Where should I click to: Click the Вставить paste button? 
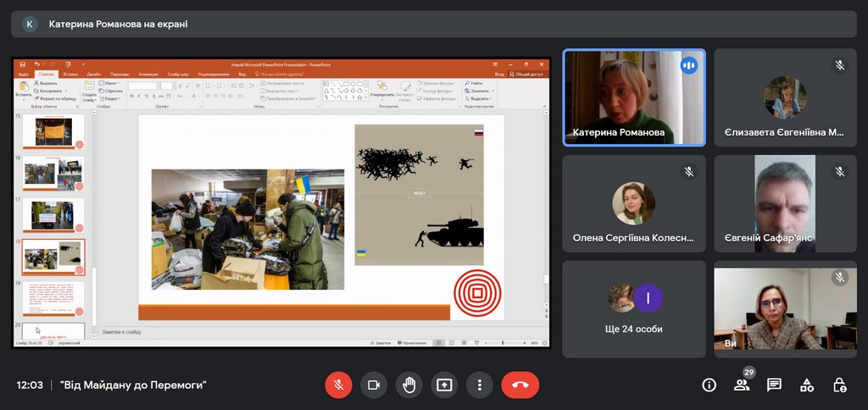(x=23, y=91)
